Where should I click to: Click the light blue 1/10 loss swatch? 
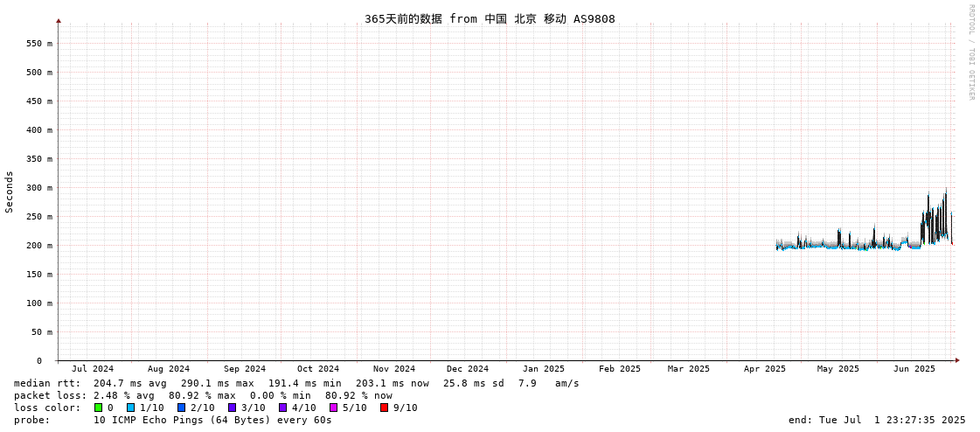pyautogui.click(x=130, y=408)
